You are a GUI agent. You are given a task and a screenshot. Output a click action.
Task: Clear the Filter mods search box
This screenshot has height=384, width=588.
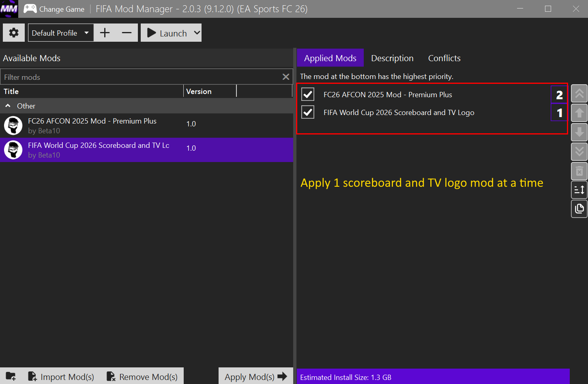tap(286, 77)
